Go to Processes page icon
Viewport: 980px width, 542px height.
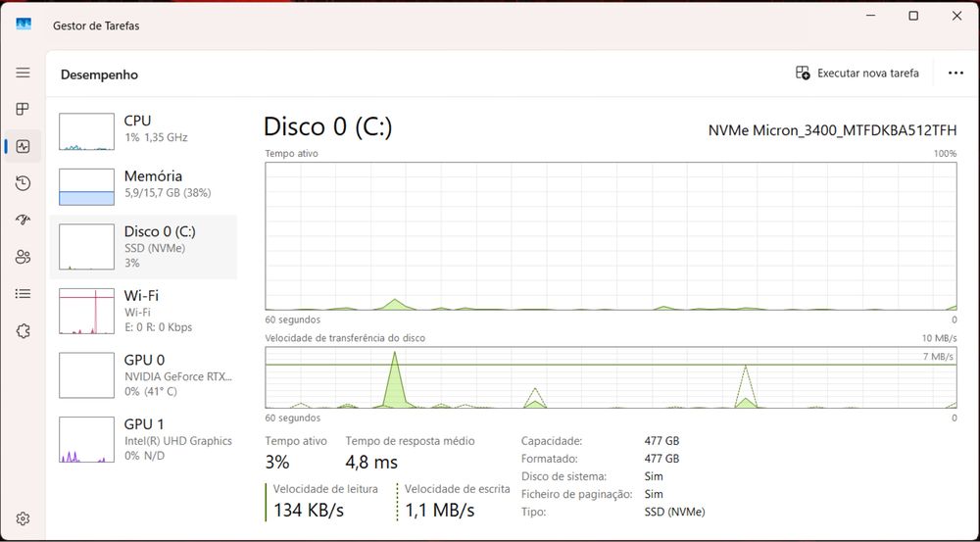[x=23, y=110]
